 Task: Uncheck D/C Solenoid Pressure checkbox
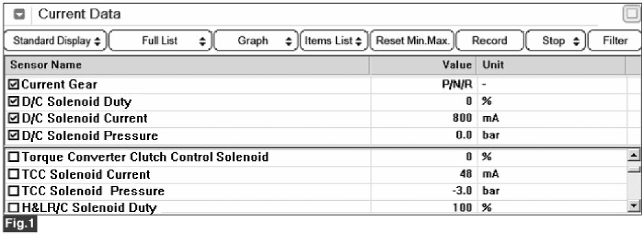(x=14, y=135)
